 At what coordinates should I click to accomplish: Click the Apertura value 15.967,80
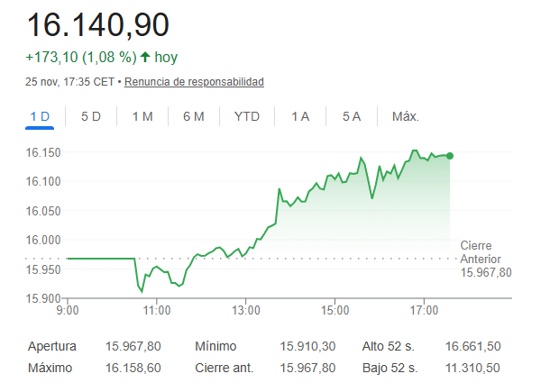click(x=133, y=346)
